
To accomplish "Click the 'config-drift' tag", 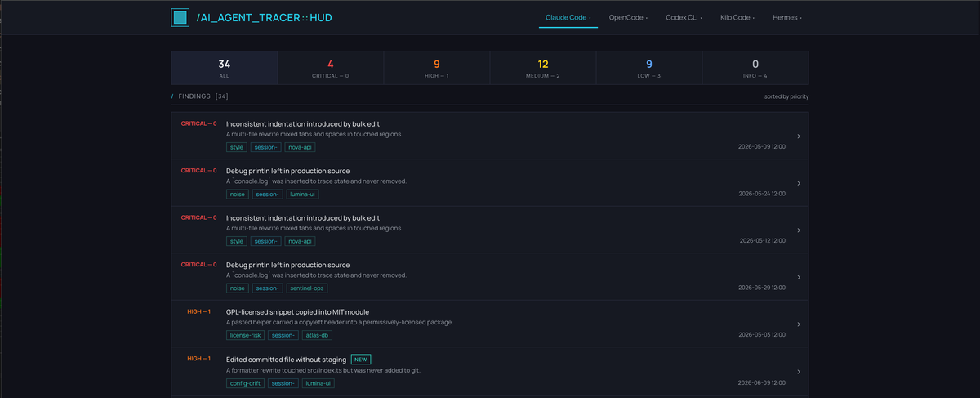I will (245, 382).
